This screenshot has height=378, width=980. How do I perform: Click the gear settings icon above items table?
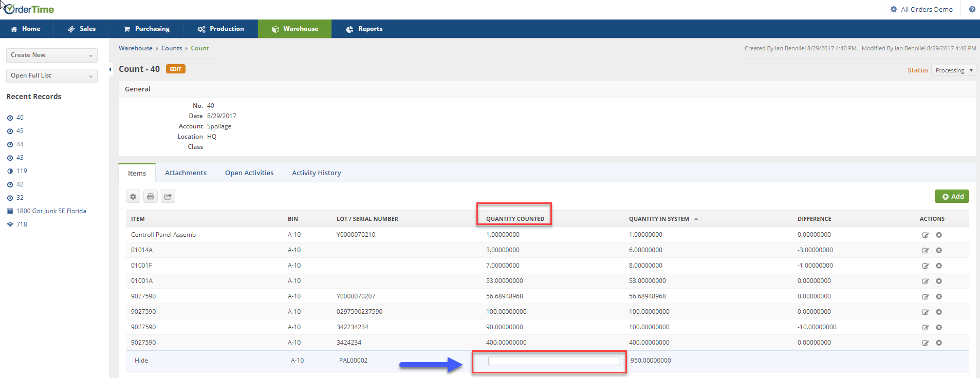(133, 197)
